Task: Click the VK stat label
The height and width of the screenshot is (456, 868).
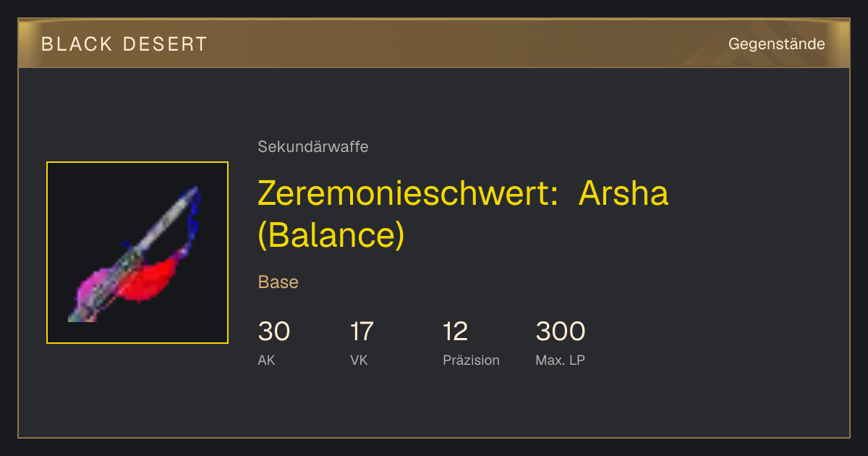Action: [359, 360]
